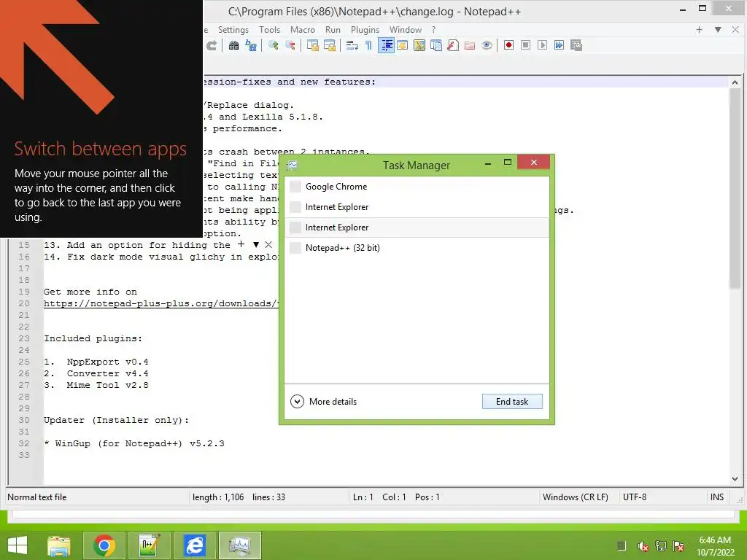Click line 23 'Included plugins:' text

pos(93,338)
